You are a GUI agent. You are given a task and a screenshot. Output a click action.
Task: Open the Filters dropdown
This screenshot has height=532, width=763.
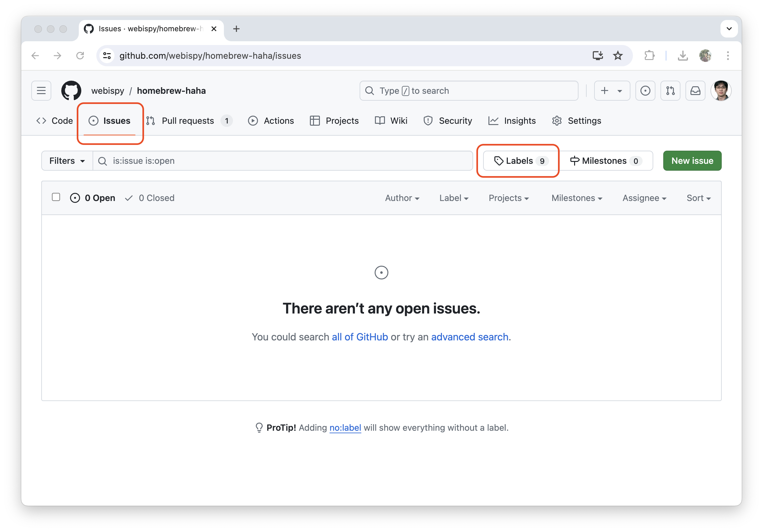(x=67, y=161)
